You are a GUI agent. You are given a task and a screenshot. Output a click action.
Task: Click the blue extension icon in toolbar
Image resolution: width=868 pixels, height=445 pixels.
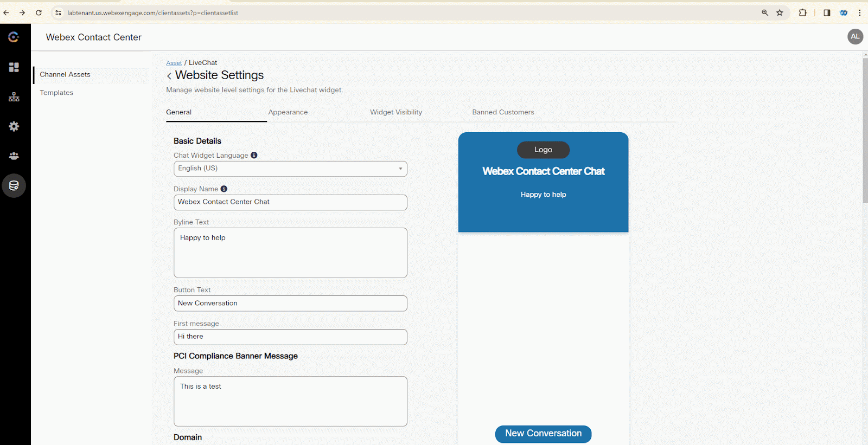coord(844,12)
